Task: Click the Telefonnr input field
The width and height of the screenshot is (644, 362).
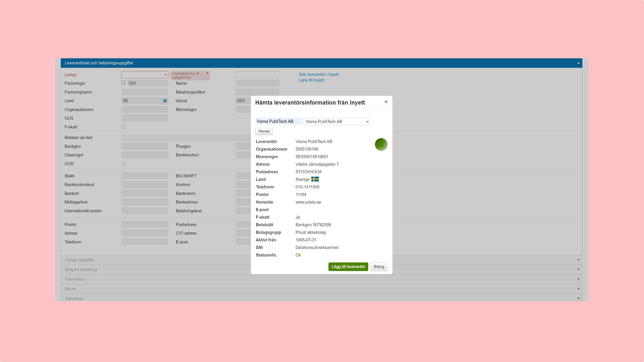Action: tap(145, 242)
